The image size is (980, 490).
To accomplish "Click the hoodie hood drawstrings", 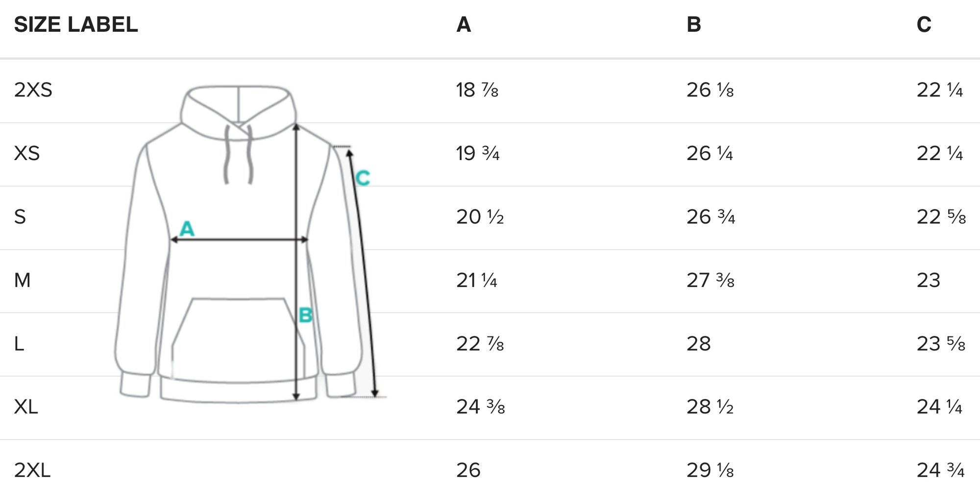I will 239,154.
